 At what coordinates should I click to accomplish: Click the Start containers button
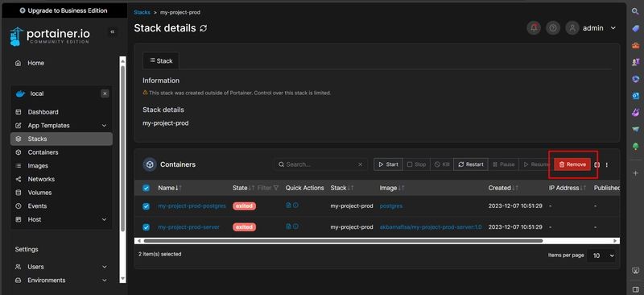point(388,164)
